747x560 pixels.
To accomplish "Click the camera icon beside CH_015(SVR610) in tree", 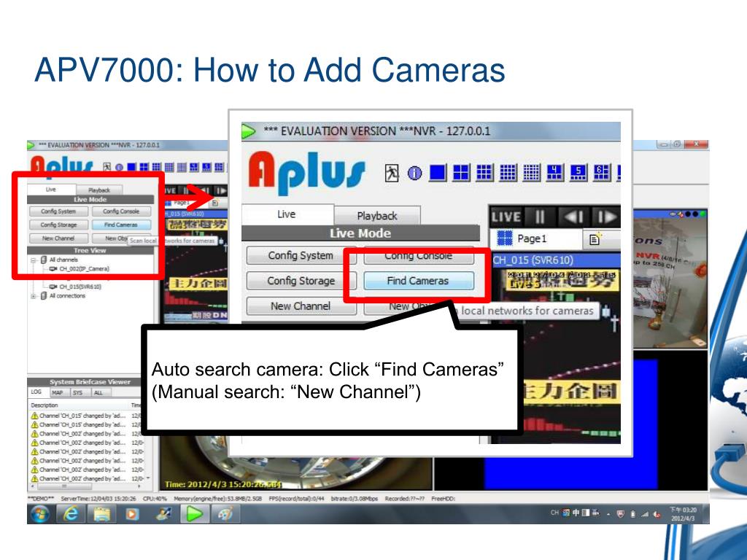I will click(53, 287).
